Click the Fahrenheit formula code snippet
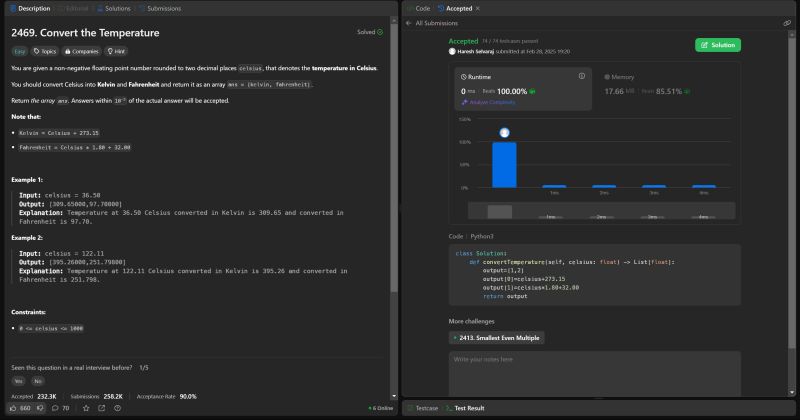The width and height of the screenshot is (800, 420). 74,147
